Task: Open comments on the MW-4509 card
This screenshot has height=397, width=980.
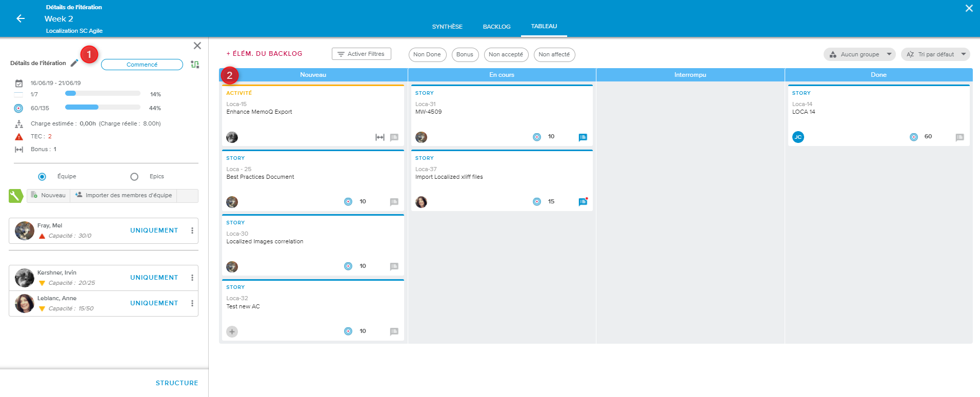Action: pyautogui.click(x=583, y=137)
